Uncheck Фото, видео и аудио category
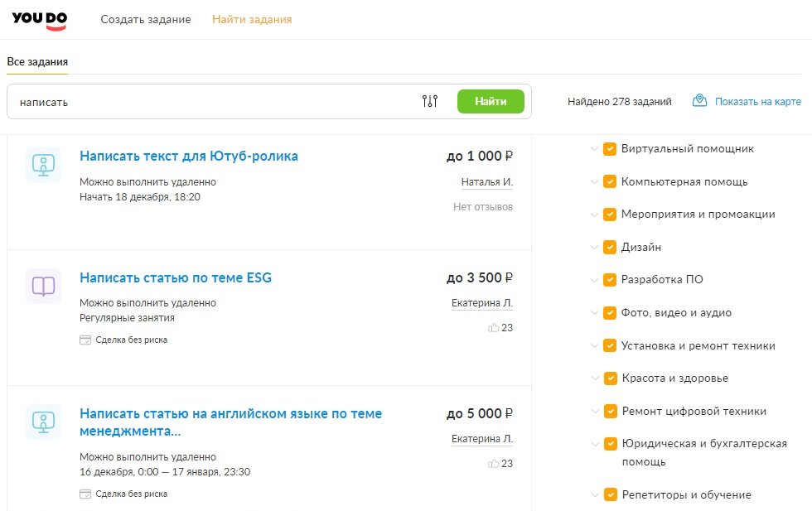This screenshot has width=812, height=511. pos(610,313)
